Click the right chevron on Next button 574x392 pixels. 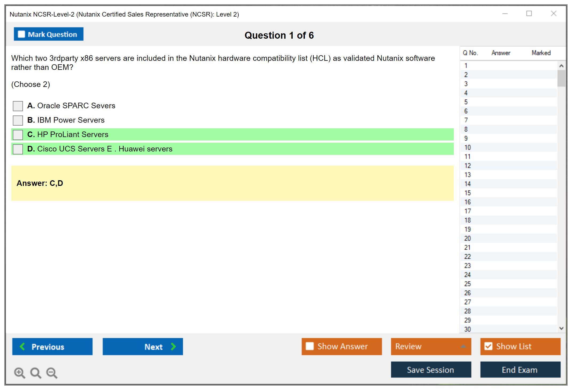pyautogui.click(x=173, y=346)
